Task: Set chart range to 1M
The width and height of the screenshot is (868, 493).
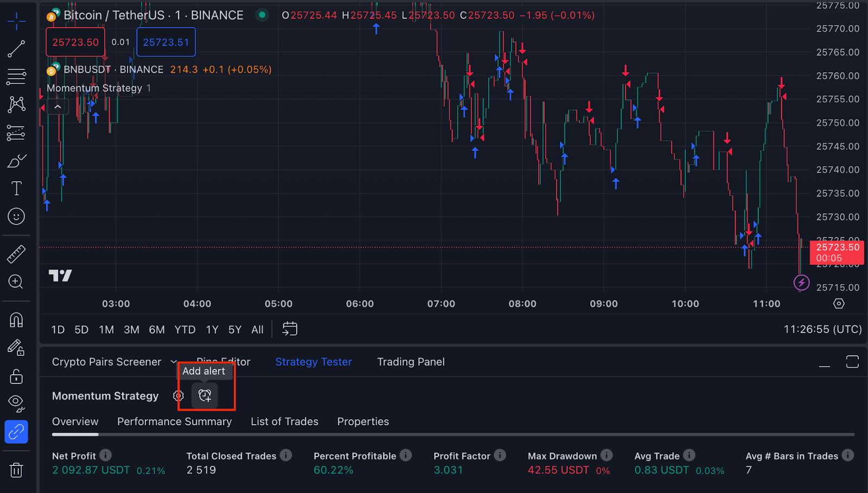Action: coord(106,330)
